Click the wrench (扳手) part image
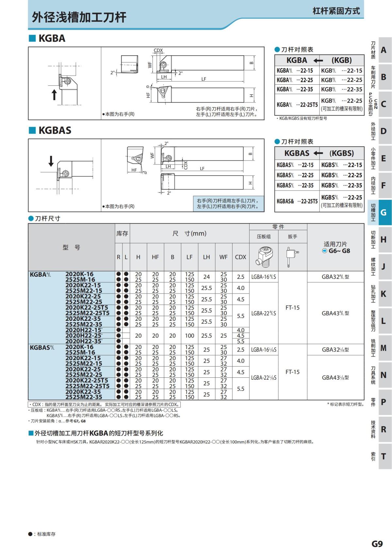The width and height of the screenshot is (392, 555). coord(292,257)
